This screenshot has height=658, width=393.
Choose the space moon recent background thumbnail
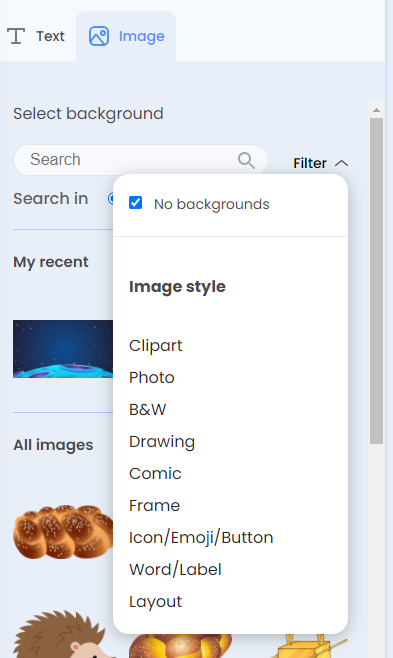pos(63,349)
